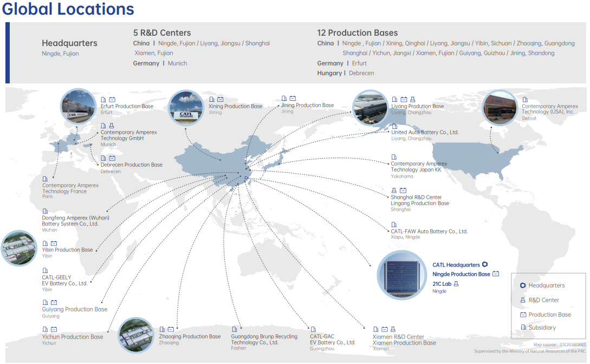This screenshot has width=590, height=364.
Task: Click 'Contemporary Amperex Technology France' label
Action: [x=70, y=188]
